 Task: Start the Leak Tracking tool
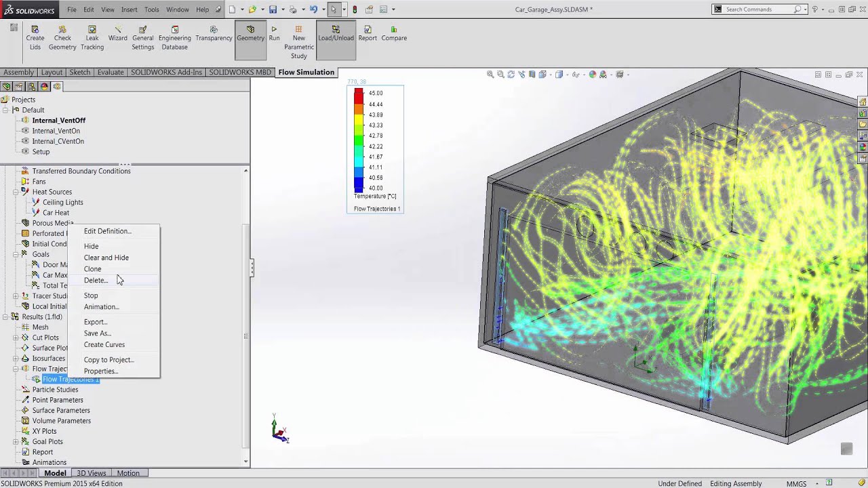coord(92,38)
